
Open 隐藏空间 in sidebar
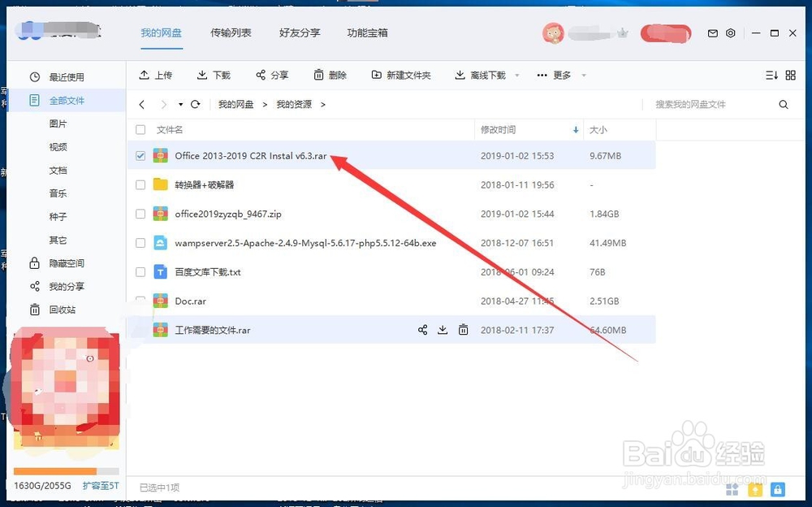67,263
